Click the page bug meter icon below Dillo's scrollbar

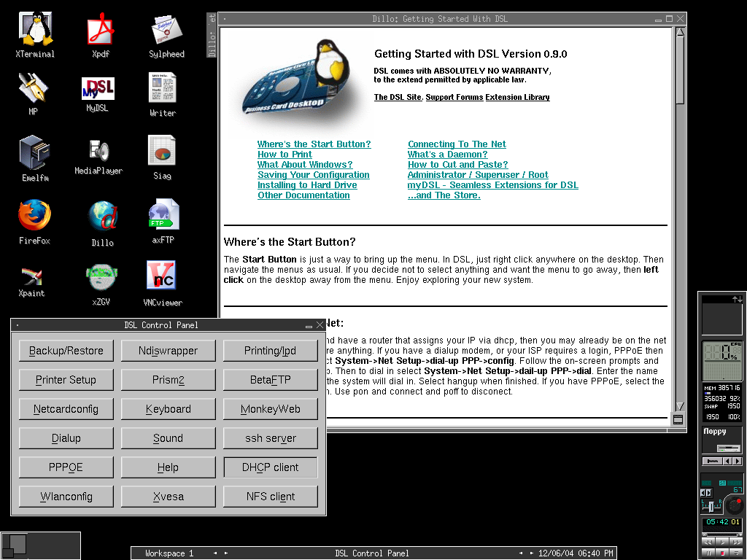[678, 419]
